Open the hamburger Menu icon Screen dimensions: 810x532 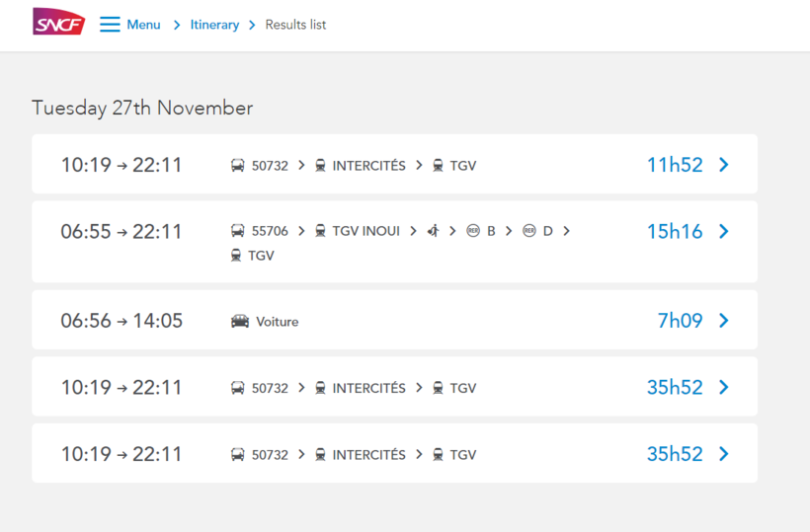110,25
